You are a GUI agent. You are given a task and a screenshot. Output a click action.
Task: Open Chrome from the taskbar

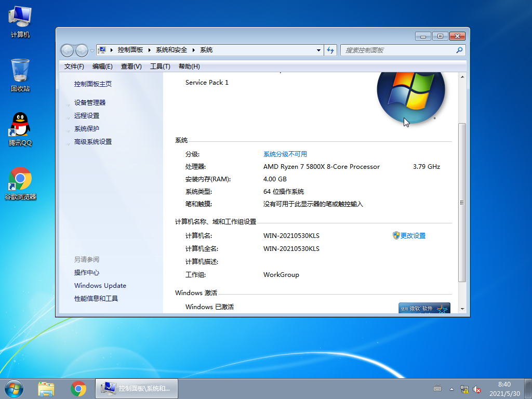pyautogui.click(x=78, y=388)
